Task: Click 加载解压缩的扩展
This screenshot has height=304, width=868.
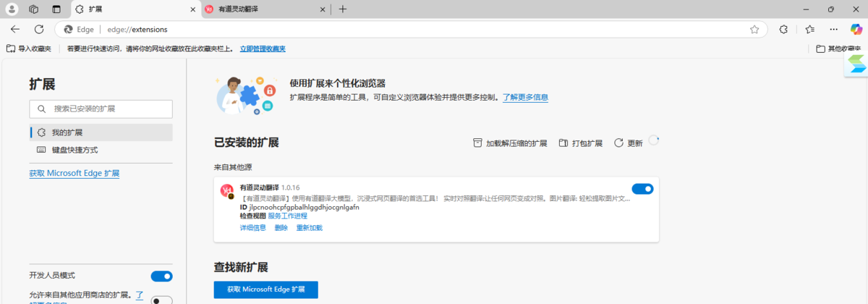Action: point(510,143)
